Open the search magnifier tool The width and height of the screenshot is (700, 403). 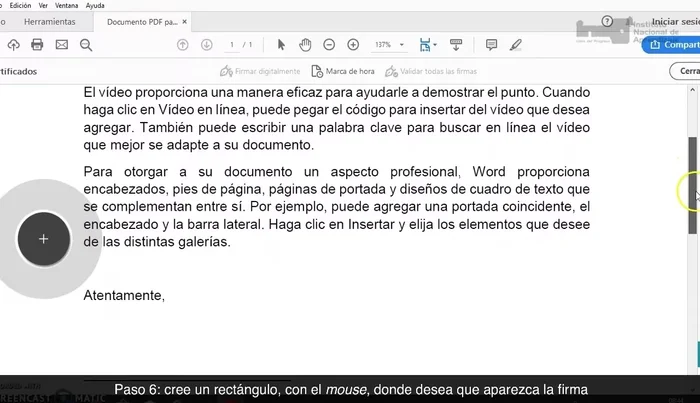[86, 45]
